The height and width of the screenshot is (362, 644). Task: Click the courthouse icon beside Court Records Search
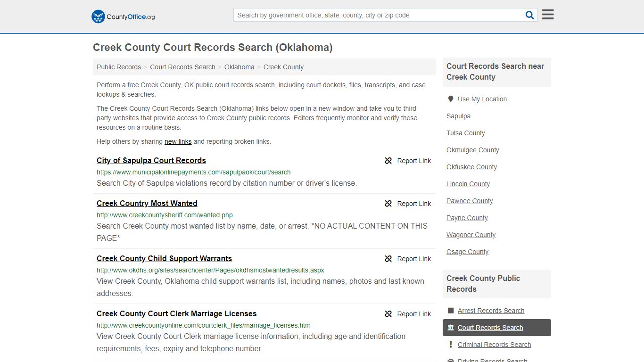(451, 328)
